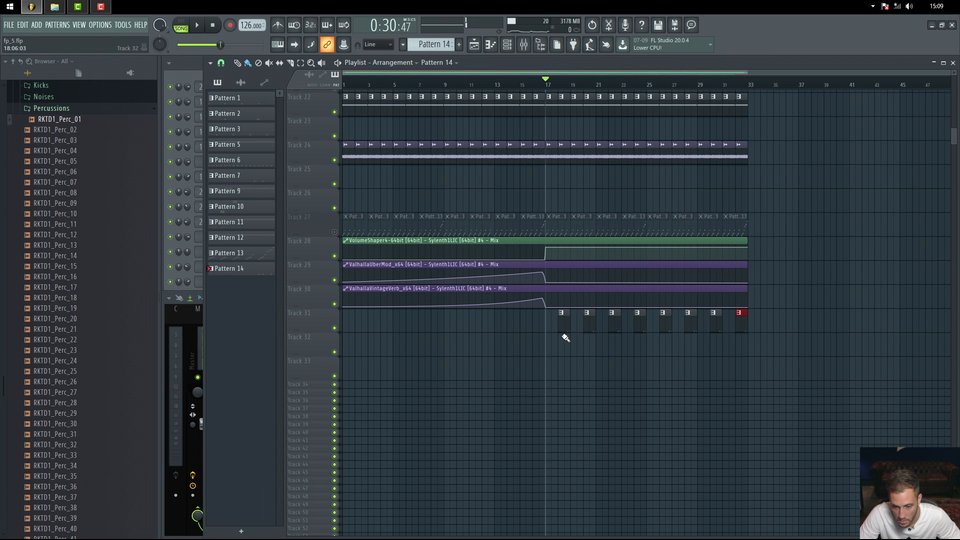Toggle step editing mode icon

[x=310, y=45]
